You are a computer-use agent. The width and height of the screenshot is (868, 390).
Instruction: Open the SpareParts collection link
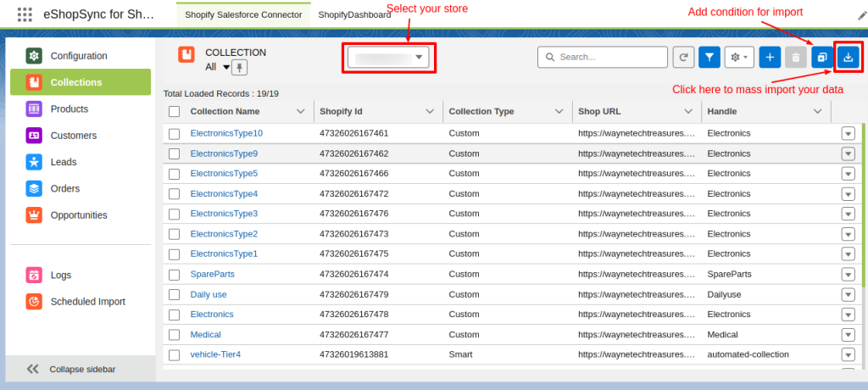[x=213, y=274]
